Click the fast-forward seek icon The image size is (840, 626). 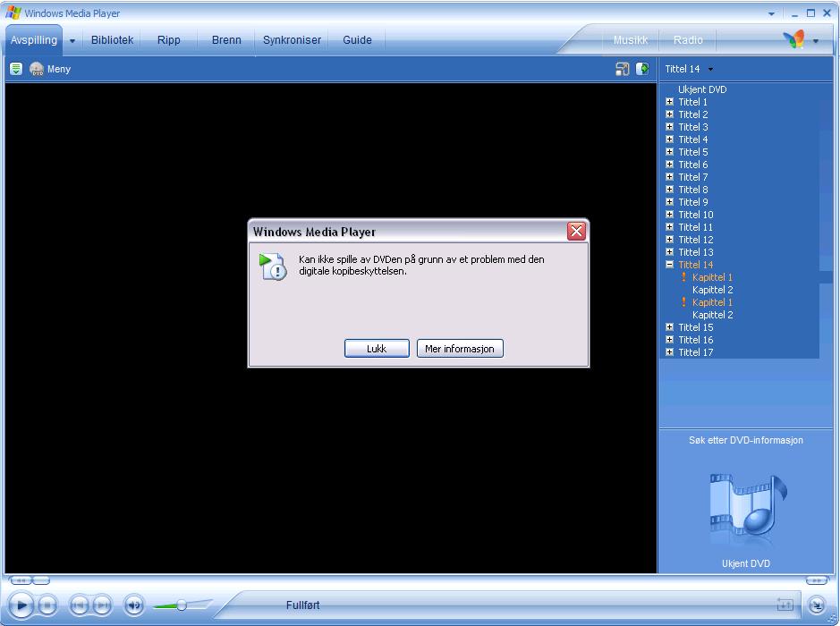817,580
